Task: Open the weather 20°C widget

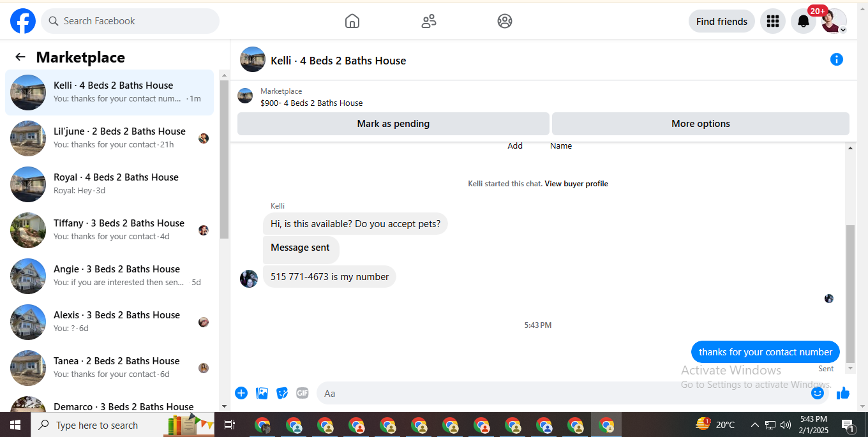Action: tap(715, 425)
